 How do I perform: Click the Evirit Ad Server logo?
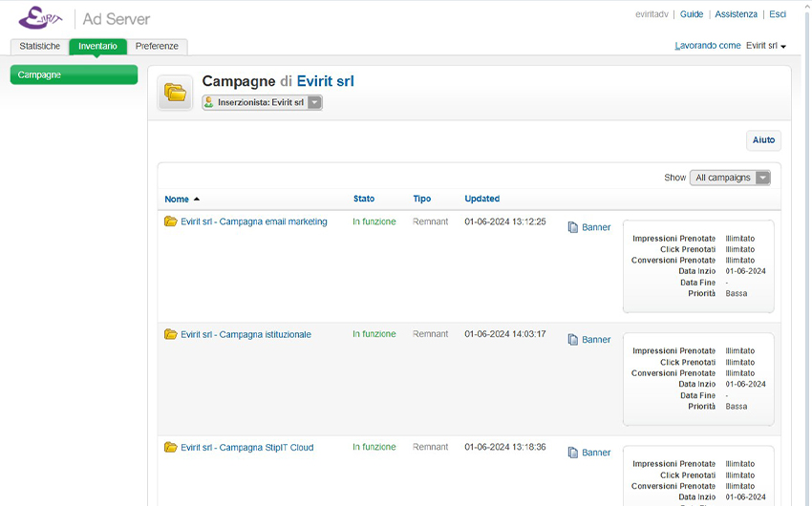point(84,18)
